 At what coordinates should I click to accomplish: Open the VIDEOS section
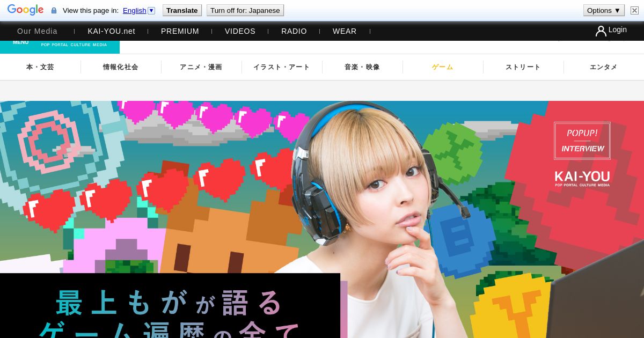pos(240,31)
